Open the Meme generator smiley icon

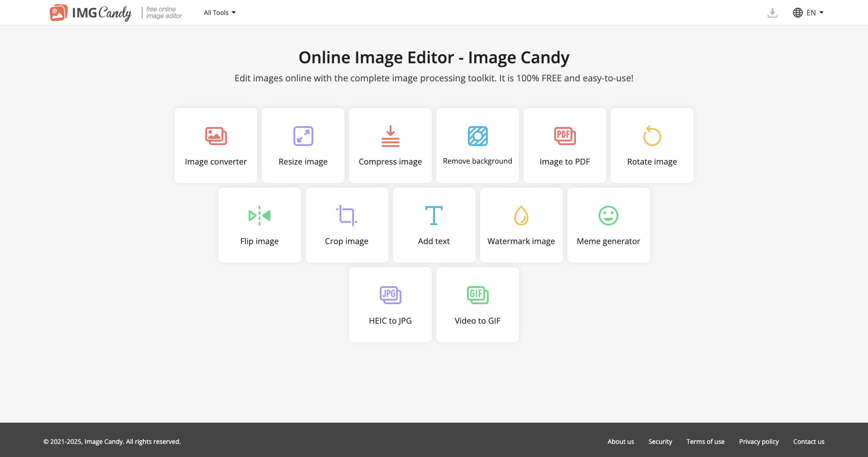click(609, 216)
